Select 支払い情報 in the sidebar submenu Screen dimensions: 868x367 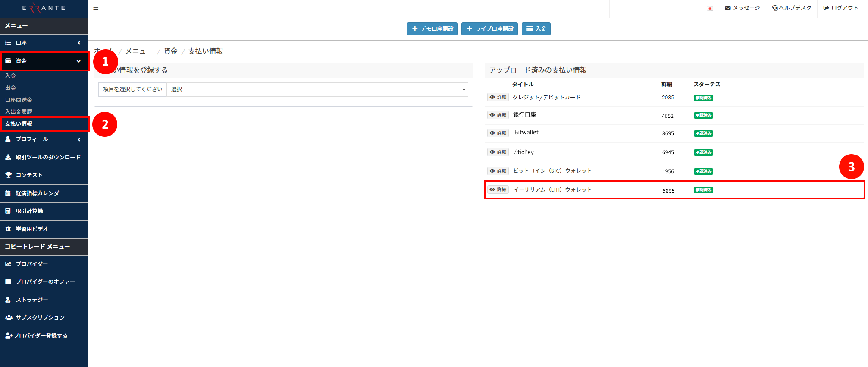pos(19,123)
